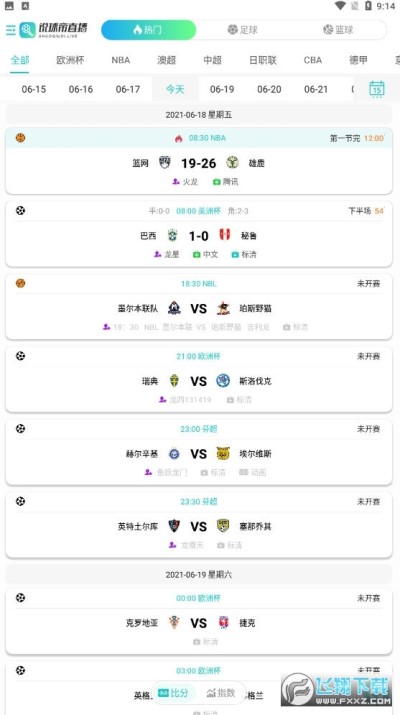Open the 腾讯 stream link for Nets game
400x715 pixels.
[x=226, y=182]
